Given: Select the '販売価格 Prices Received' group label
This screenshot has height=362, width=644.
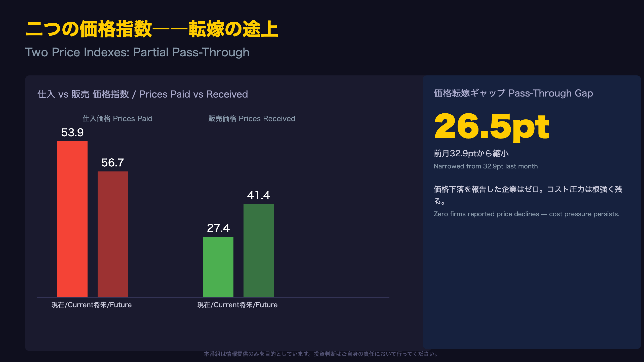Looking at the screenshot, I should pos(252,118).
